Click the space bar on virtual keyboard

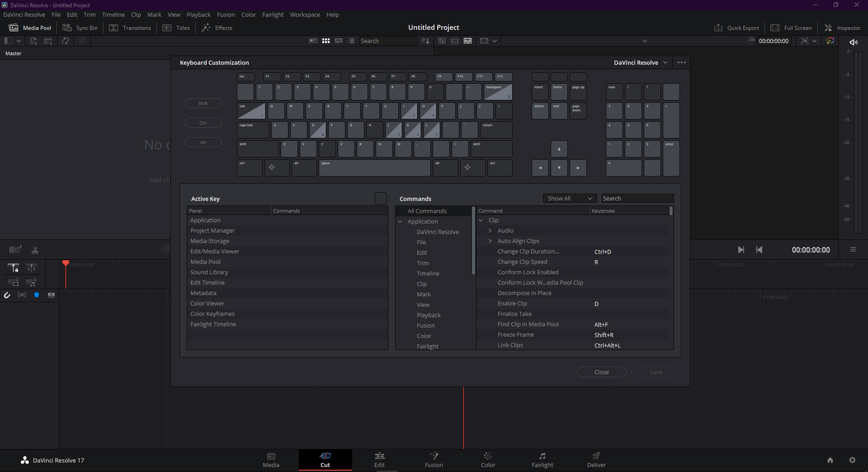375,168
